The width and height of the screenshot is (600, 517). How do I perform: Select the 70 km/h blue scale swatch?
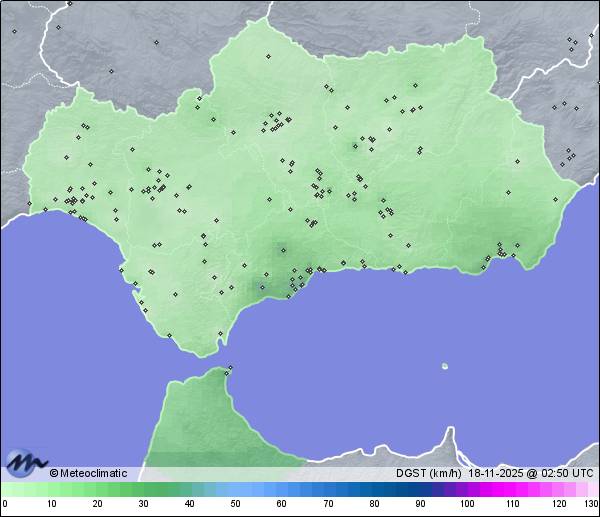(x=327, y=490)
